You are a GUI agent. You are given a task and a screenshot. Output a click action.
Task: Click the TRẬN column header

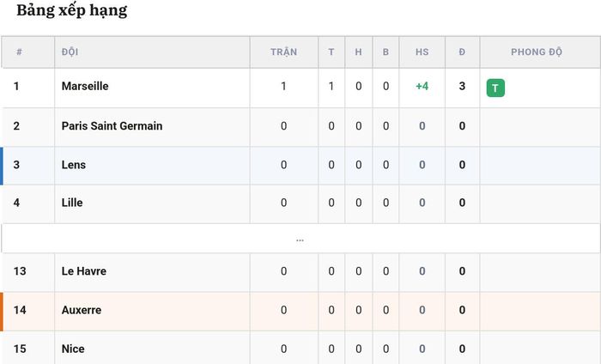[x=283, y=52]
